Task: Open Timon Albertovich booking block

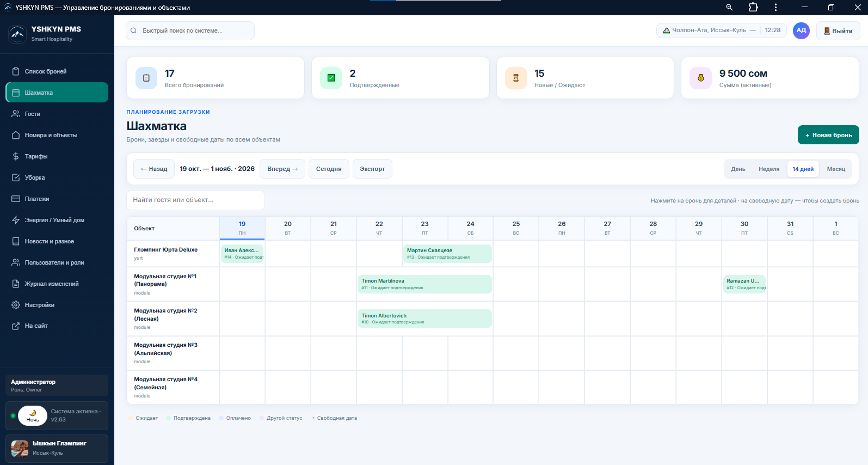Action: tap(424, 319)
